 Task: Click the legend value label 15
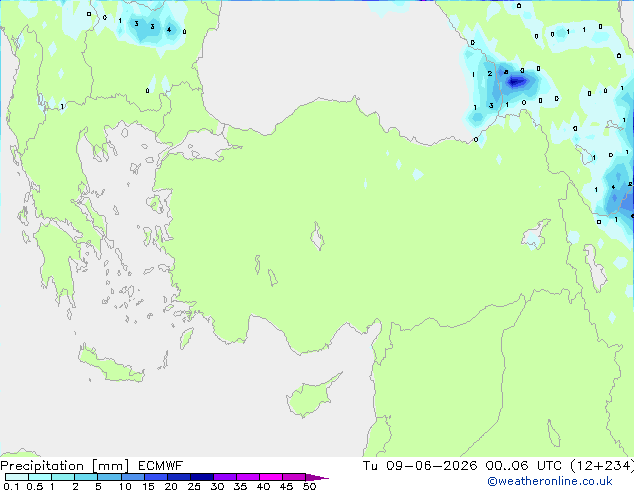coord(148,486)
